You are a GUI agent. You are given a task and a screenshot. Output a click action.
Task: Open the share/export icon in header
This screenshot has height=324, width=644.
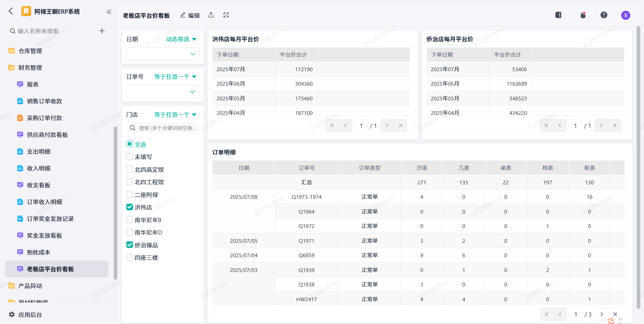coord(211,15)
